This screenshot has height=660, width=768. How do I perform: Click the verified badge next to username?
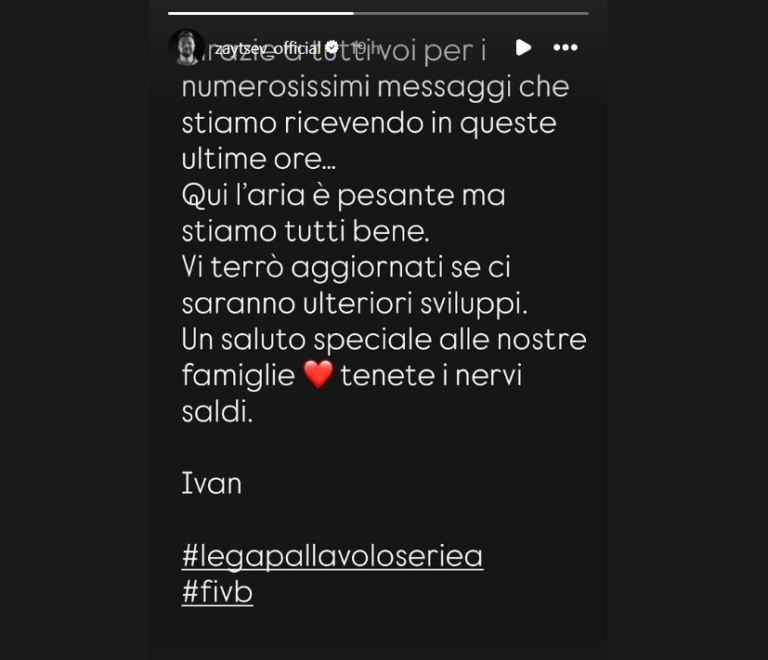(332, 47)
